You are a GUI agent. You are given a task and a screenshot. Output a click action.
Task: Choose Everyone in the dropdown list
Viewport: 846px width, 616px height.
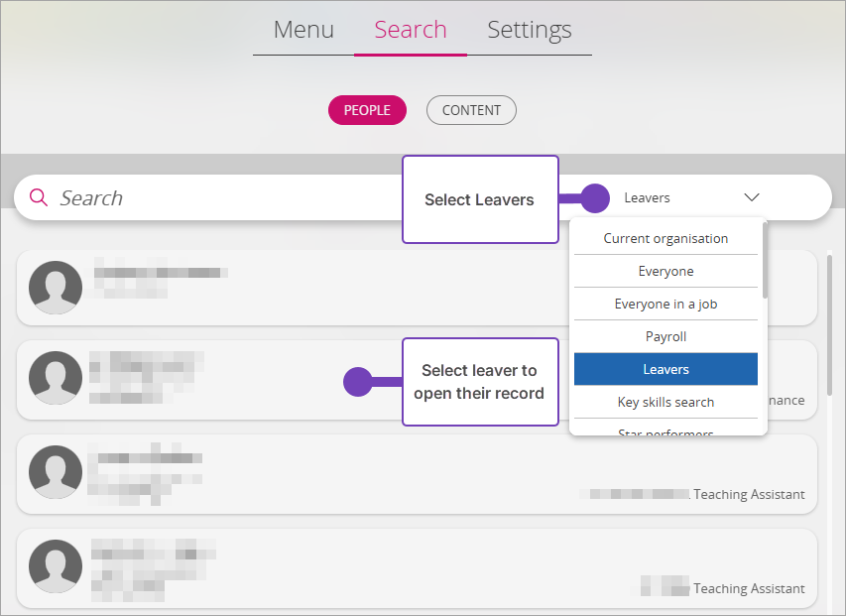click(x=665, y=271)
